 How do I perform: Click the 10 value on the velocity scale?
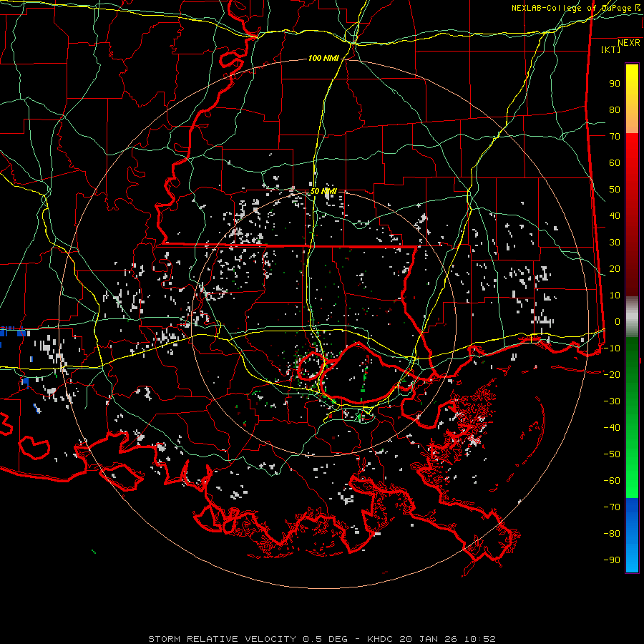click(615, 296)
